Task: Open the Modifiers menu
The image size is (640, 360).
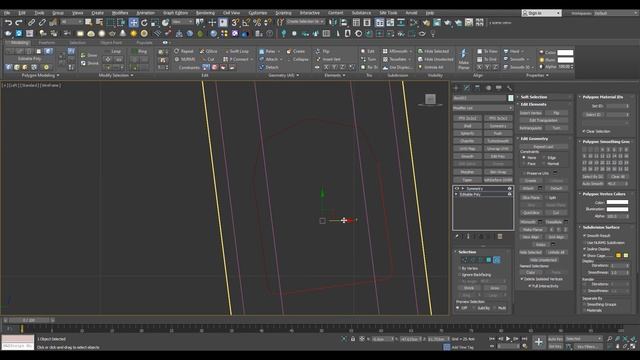Action: point(120,13)
